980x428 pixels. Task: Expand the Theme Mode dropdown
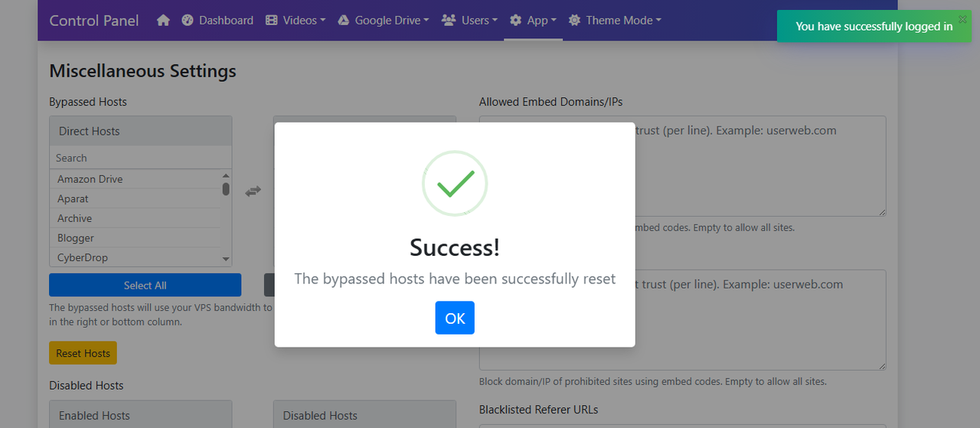615,21
